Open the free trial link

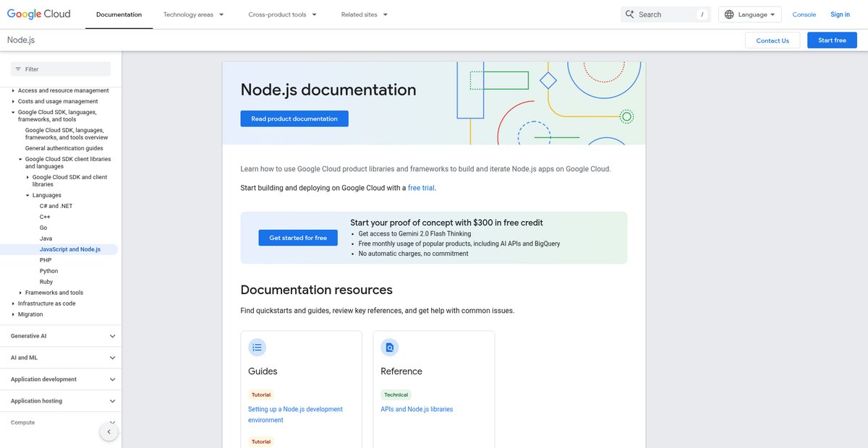coord(422,188)
